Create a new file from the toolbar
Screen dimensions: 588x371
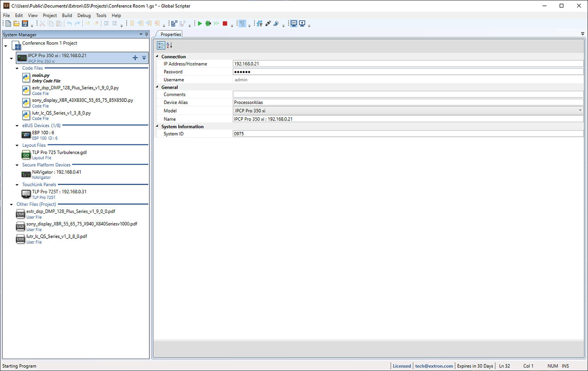click(8, 24)
